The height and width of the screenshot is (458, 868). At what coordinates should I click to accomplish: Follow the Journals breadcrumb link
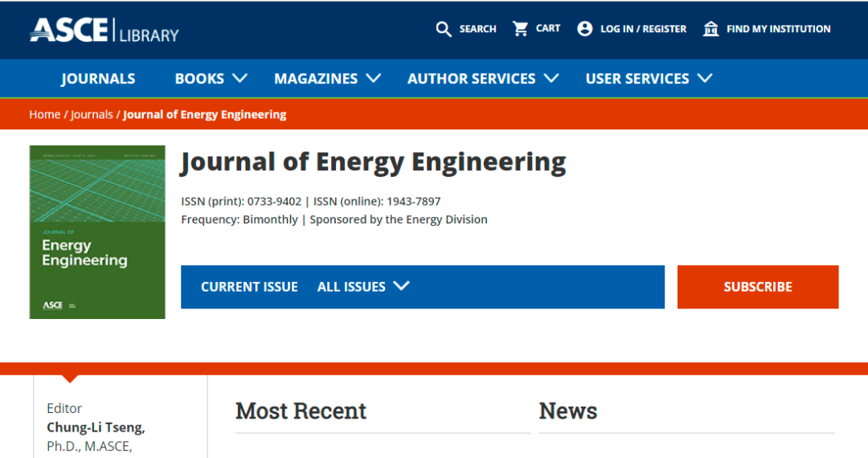coord(92,114)
